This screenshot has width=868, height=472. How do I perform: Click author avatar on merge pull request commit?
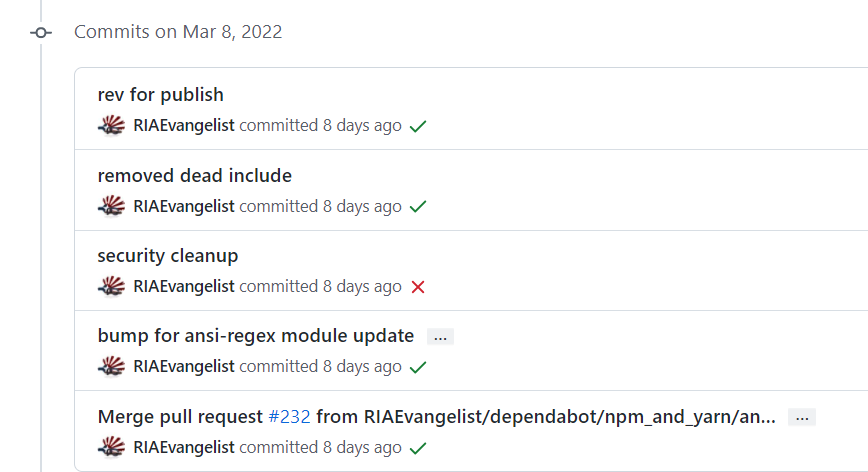coord(111,447)
